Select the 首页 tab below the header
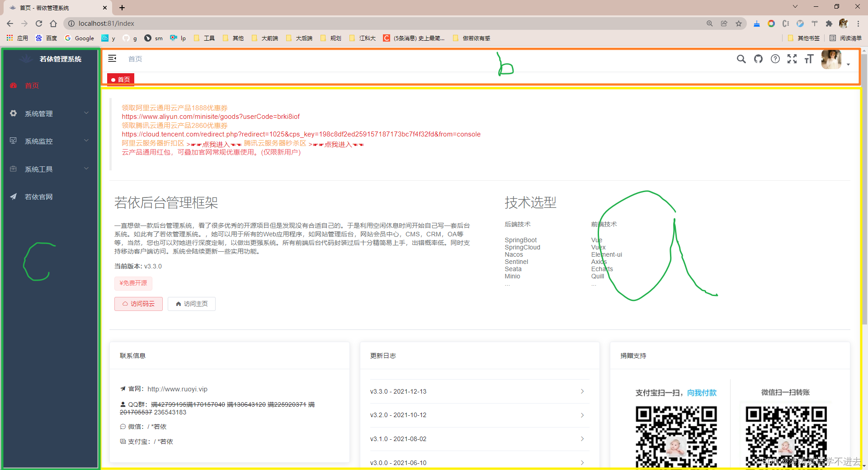 point(120,80)
